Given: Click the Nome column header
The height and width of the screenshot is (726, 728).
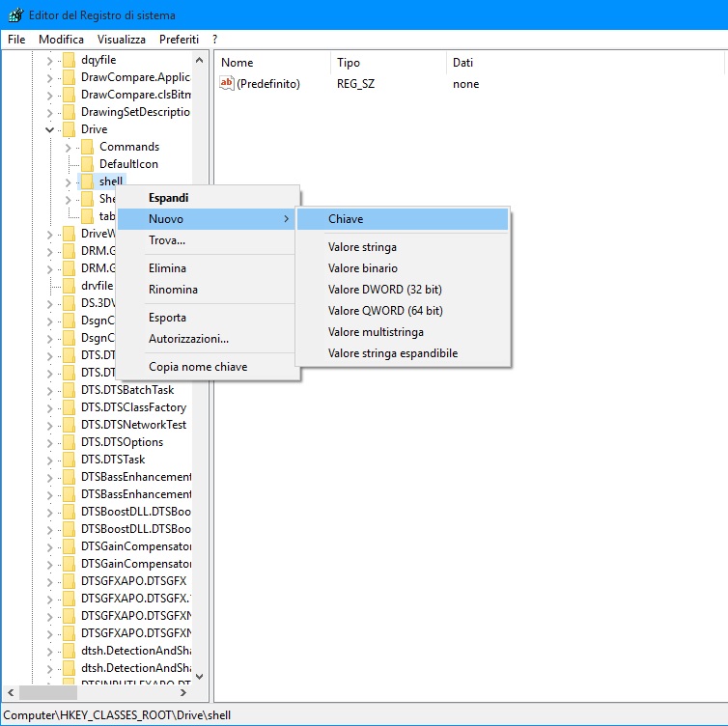Looking at the screenshot, I should 238,63.
